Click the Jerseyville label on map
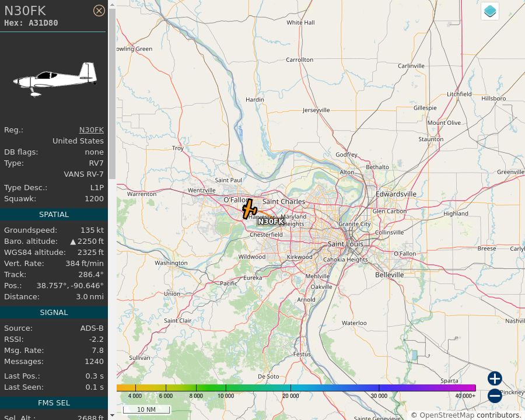Screen dimensions: 525x420 pyautogui.click(x=316, y=110)
